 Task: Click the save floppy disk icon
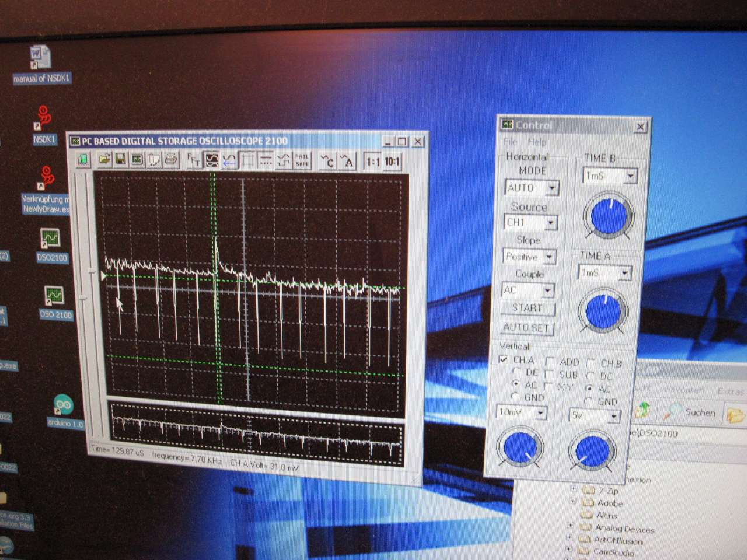[x=120, y=159]
